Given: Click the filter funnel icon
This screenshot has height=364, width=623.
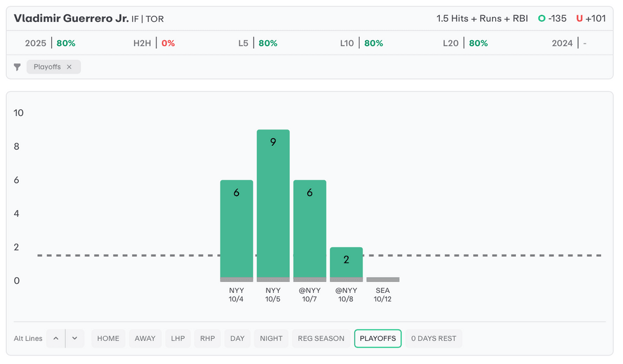Looking at the screenshot, I should pos(18,67).
